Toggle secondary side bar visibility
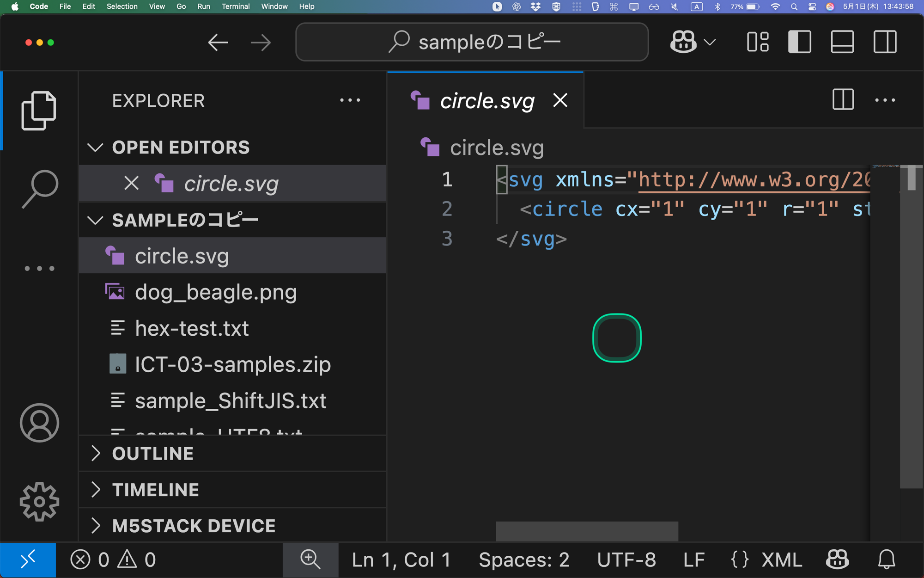This screenshot has height=578, width=924. click(x=885, y=42)
